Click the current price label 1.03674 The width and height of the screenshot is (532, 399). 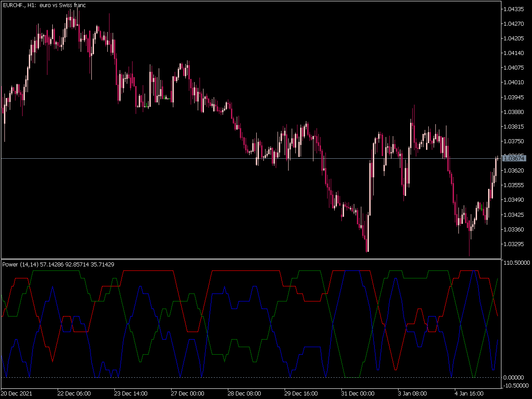tap(515, 158)
